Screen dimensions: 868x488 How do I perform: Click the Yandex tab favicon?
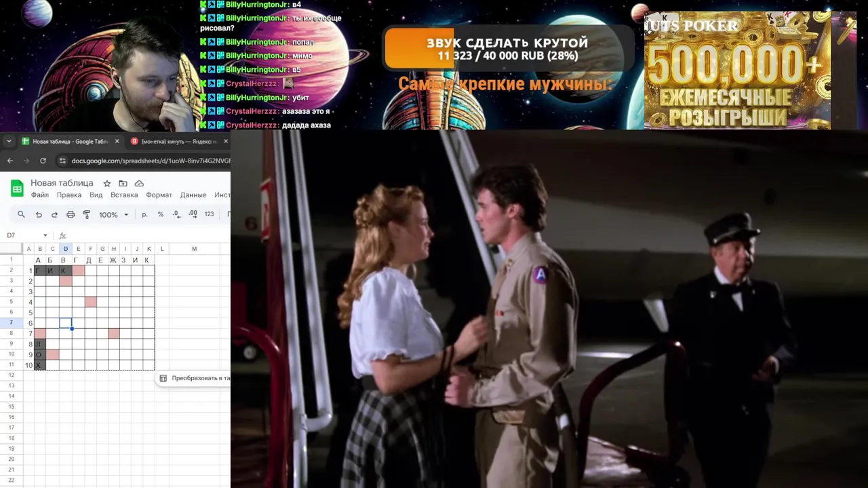134,141
